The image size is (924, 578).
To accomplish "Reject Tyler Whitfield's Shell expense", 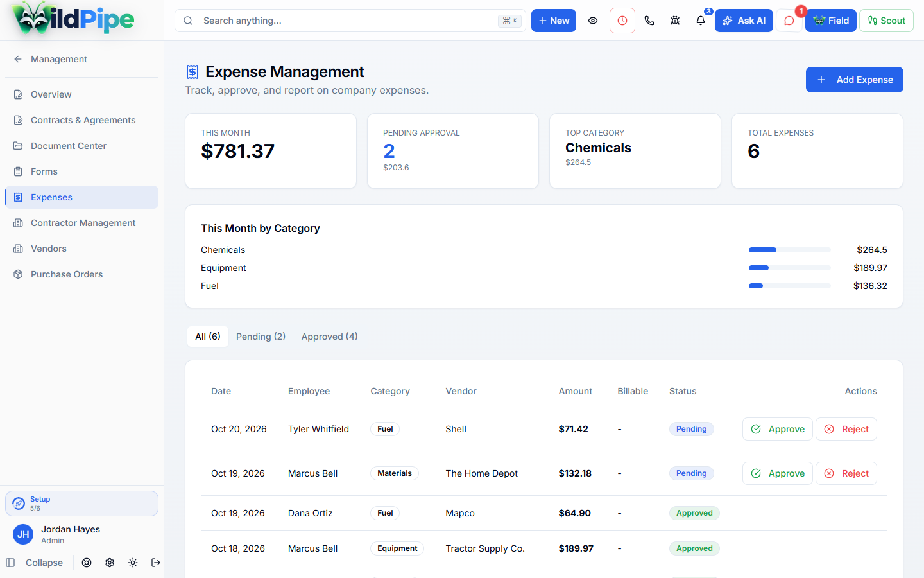I will pyautogui.click(x=846, y=429).
